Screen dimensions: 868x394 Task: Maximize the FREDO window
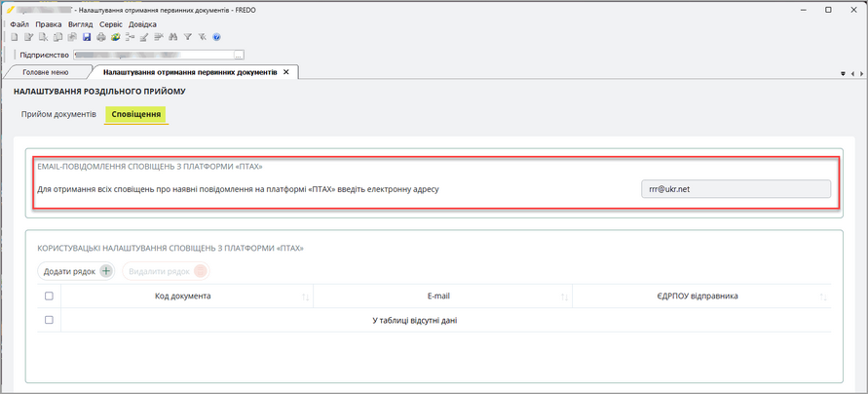[829, 10]
